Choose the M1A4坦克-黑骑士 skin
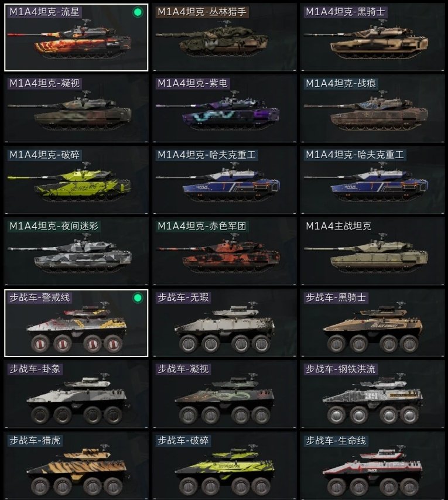Image resolution: width=448 pixels, height=500 pixels. [x=372, y=37]
